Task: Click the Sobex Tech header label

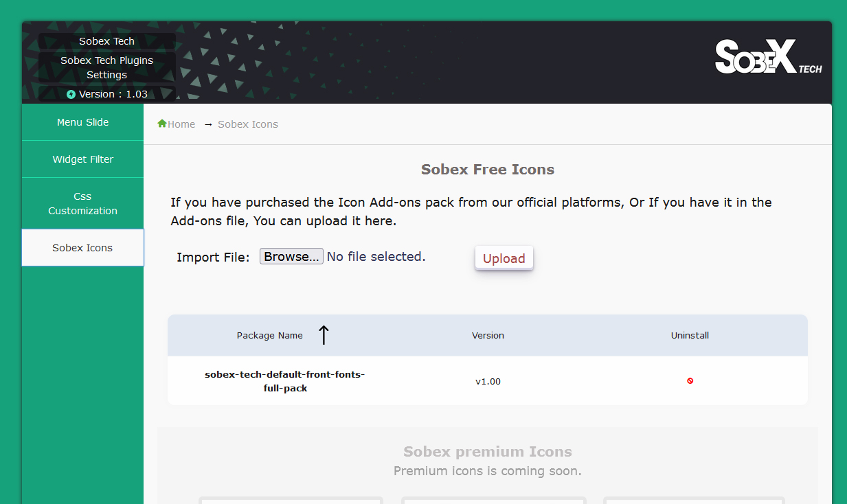Action: (107, 41)
